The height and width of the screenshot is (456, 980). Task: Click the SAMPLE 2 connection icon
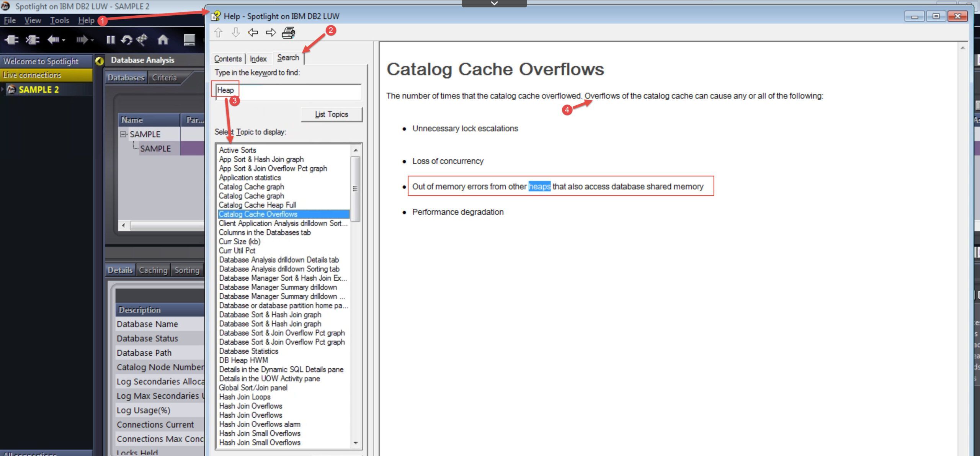[11, 90]
